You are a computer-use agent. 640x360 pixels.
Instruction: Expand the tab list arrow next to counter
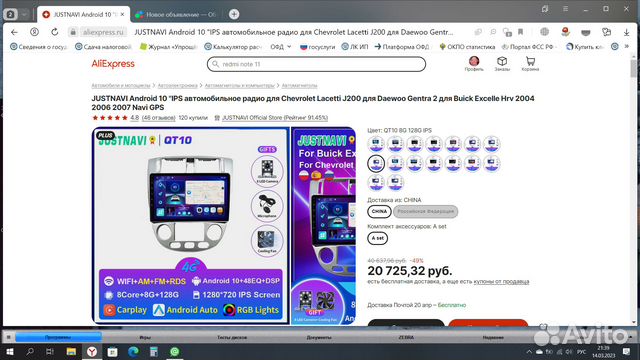click(x=24, y=14)
